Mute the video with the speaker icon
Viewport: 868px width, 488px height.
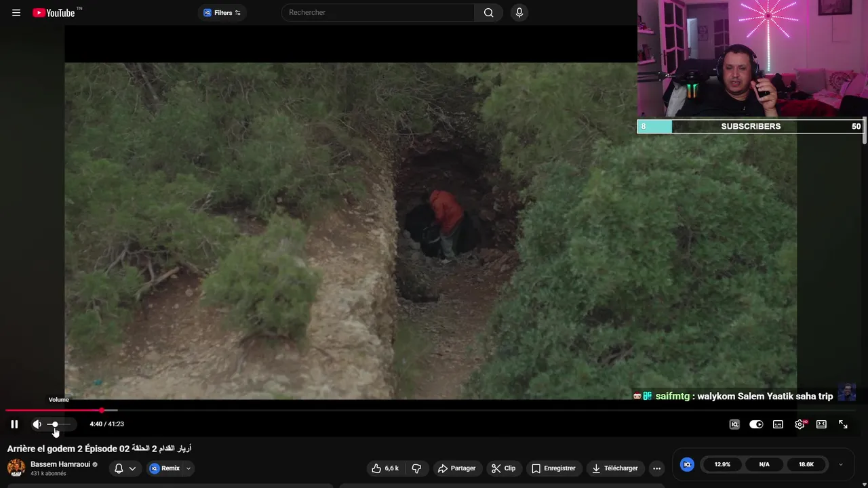[x=37, y=424]
